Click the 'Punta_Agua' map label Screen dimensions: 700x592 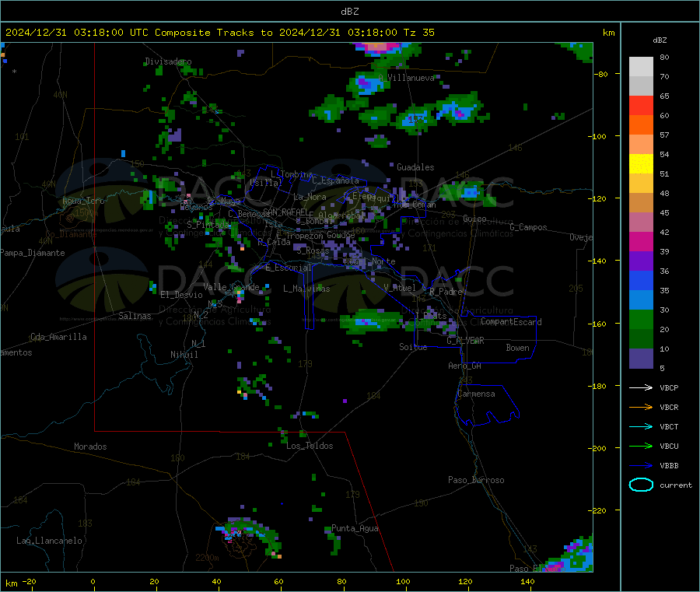pos(355,528)
